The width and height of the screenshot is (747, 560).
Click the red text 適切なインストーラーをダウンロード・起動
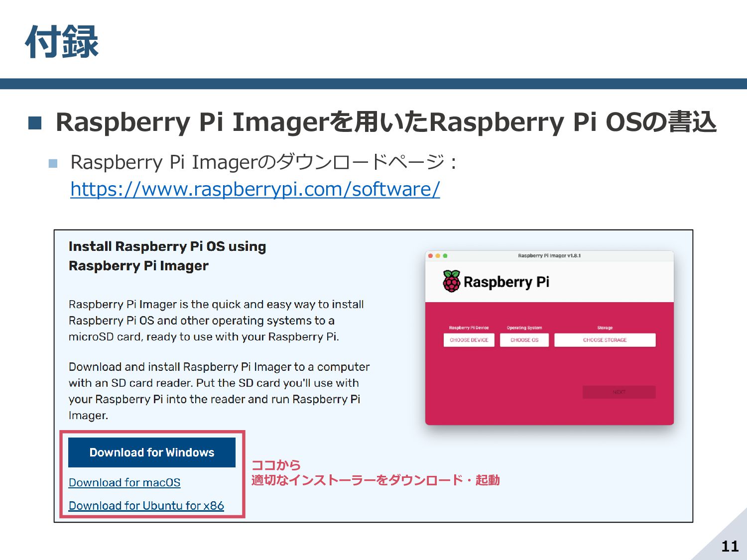coord(375,480)
